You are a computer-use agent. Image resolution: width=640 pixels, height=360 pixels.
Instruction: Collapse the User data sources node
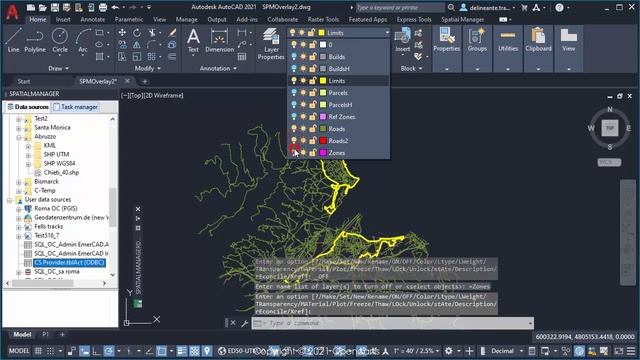(9, 200)
